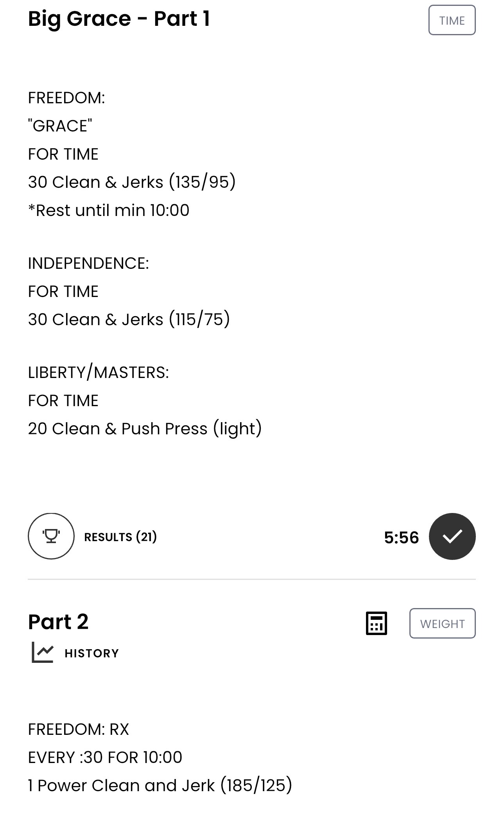Open the RESULTS (21) list

pos(120,537)
